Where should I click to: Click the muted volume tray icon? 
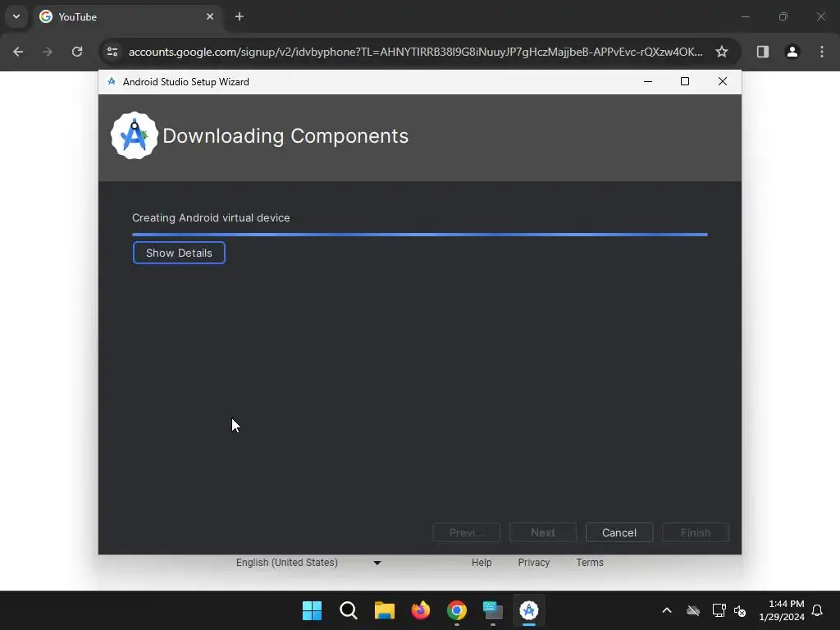tap(740, 610)
